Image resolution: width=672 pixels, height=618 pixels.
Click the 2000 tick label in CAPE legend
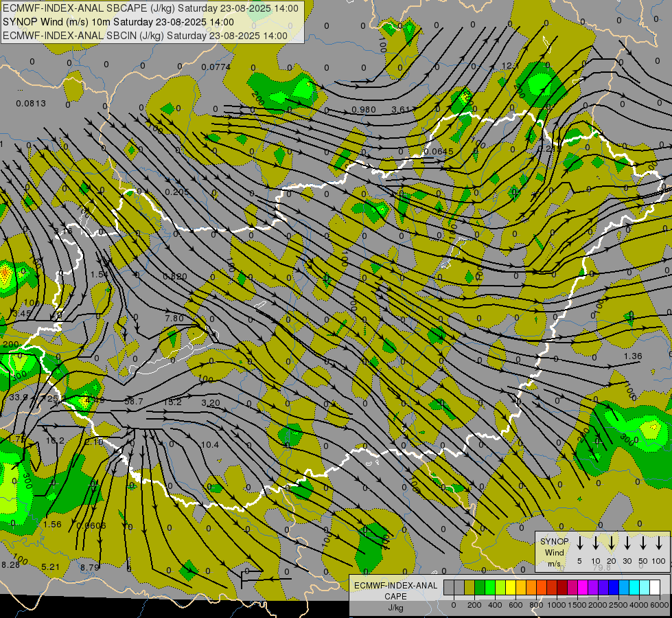coord(598,605)
